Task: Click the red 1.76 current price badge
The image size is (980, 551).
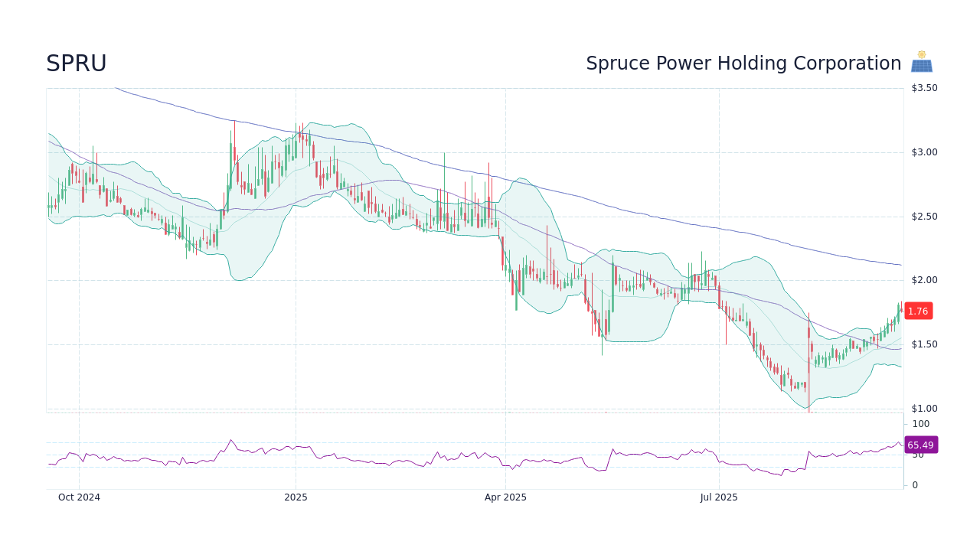Action: 917,311
